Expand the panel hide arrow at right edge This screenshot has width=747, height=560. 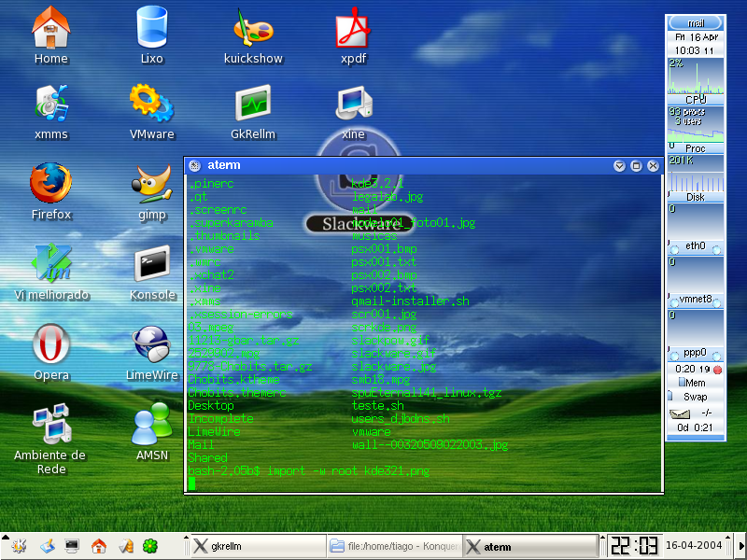click(x=741, y=546)
